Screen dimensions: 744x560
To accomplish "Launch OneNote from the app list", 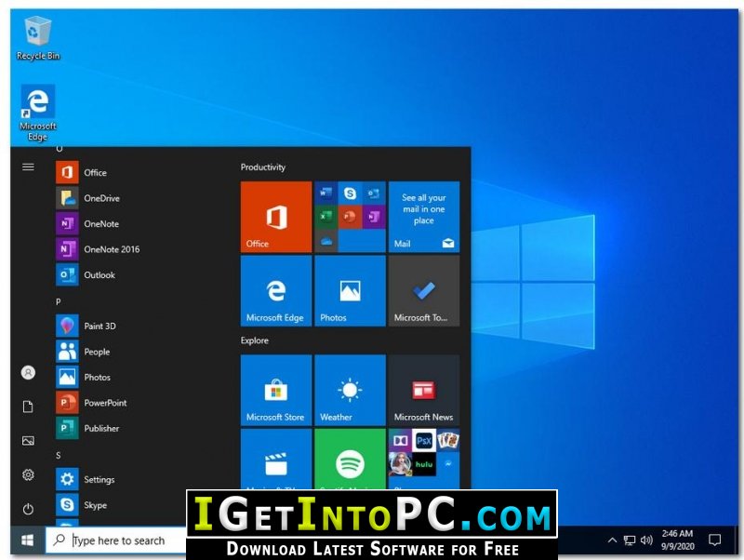I will click(x=138, y=223).
